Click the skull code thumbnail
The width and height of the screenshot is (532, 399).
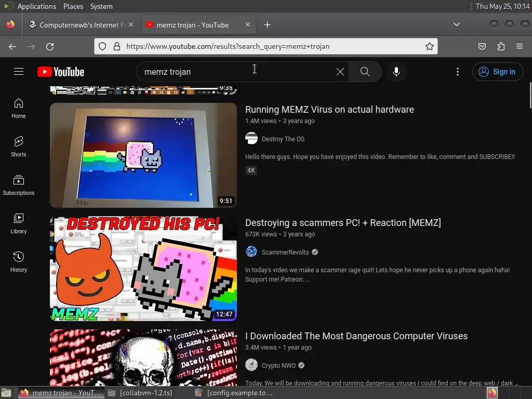coord(143,357)
